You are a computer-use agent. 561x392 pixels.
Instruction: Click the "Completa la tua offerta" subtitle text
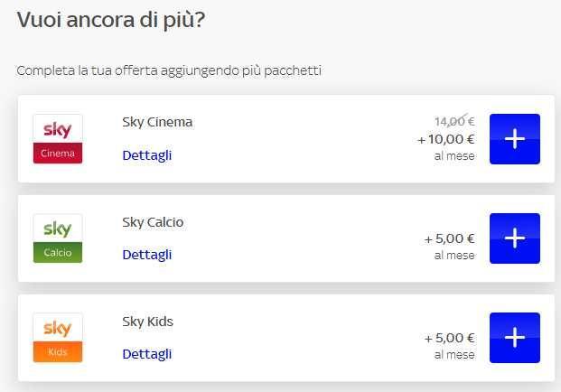click(x=169, y=70)
